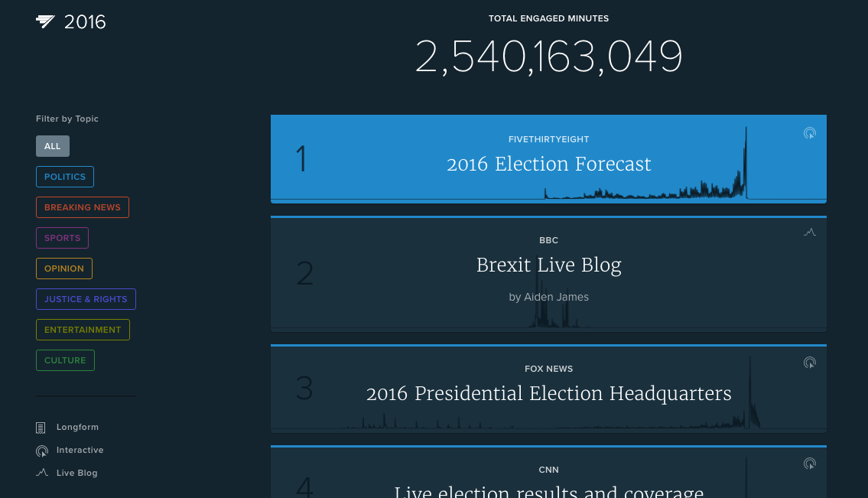Click the Interactive cursor icon in the legend
The image size is (868, 498).
42,451
